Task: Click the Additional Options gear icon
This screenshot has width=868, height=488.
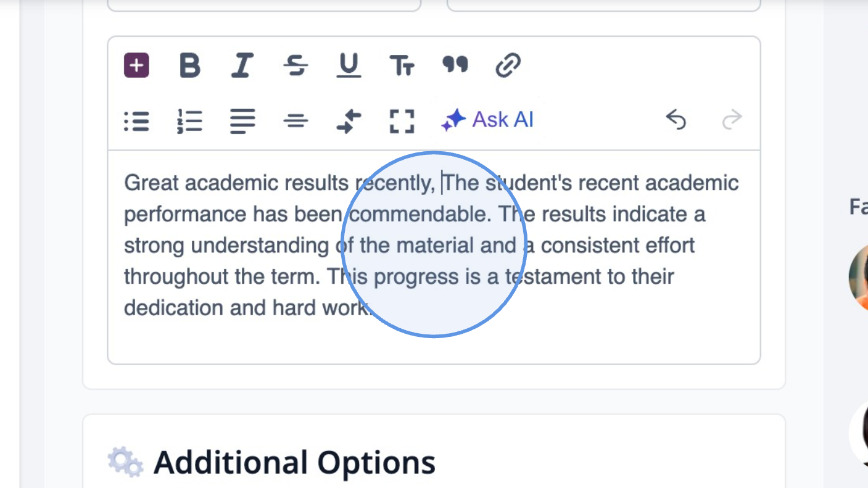Action: [x=123, y=460]
